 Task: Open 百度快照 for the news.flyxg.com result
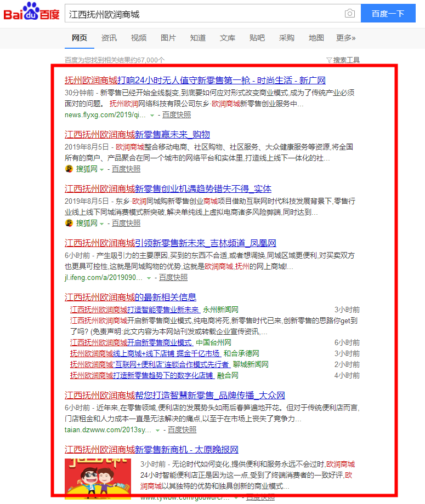click(x=177, y=115)
